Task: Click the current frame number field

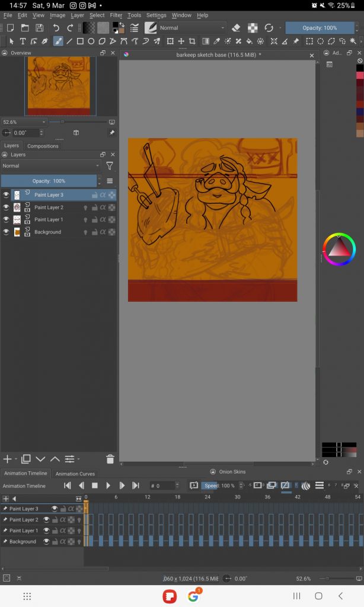Action: (162, 485)
